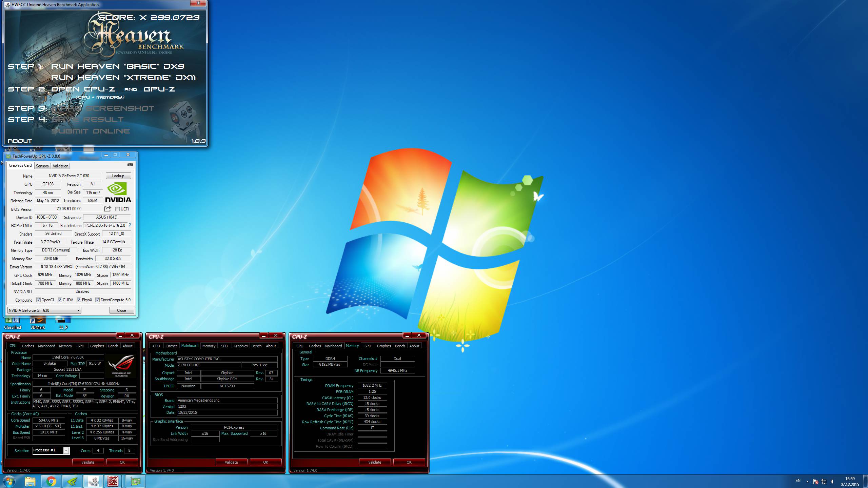Click Validate in the CPU tab CPU-Z window
The height and width of the screenshot is (488, 868).
click(88, 462)
